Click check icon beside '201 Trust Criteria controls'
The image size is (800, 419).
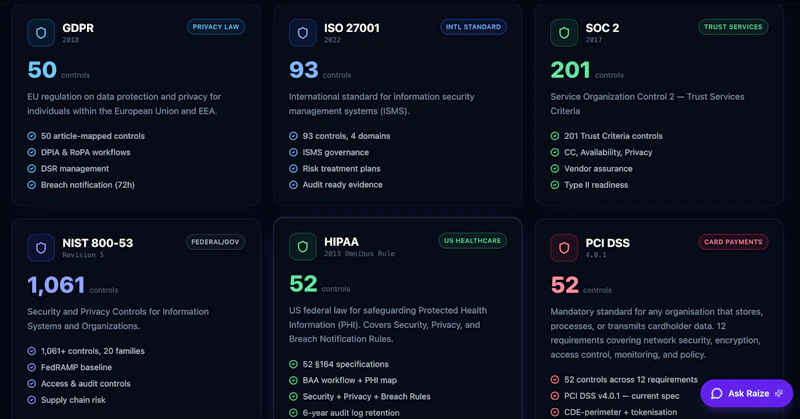pyautogui.click(x=555, y=136)
